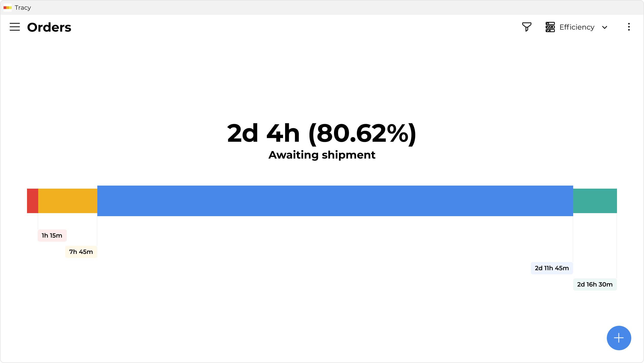This screenshot has height=363, width=644.
Task: Click the Tracy app logo icon
Action: (7, 8)
